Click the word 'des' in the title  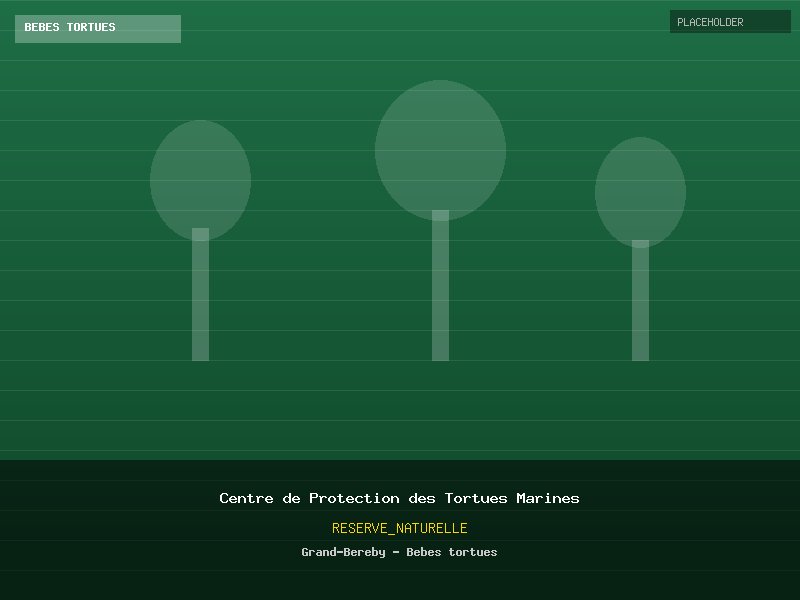click(x=422, y=498)
